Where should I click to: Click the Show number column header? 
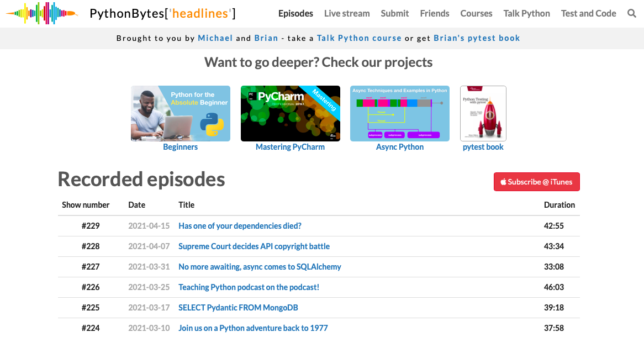pos(86,204)
